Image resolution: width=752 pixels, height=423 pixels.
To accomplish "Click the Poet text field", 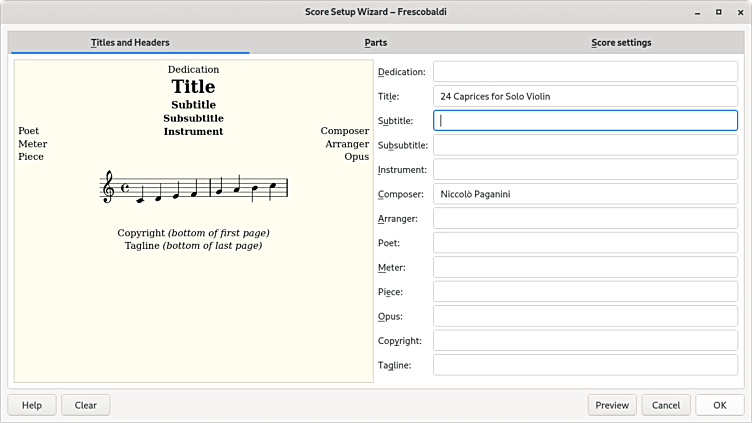I will click(x=585, y=243).
